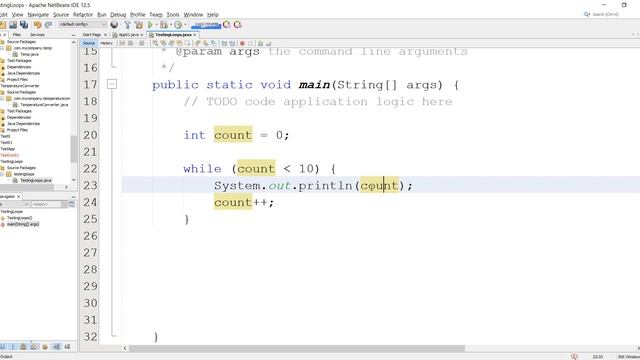Open the View menu
640x360 pixels.
coord(17,15)
